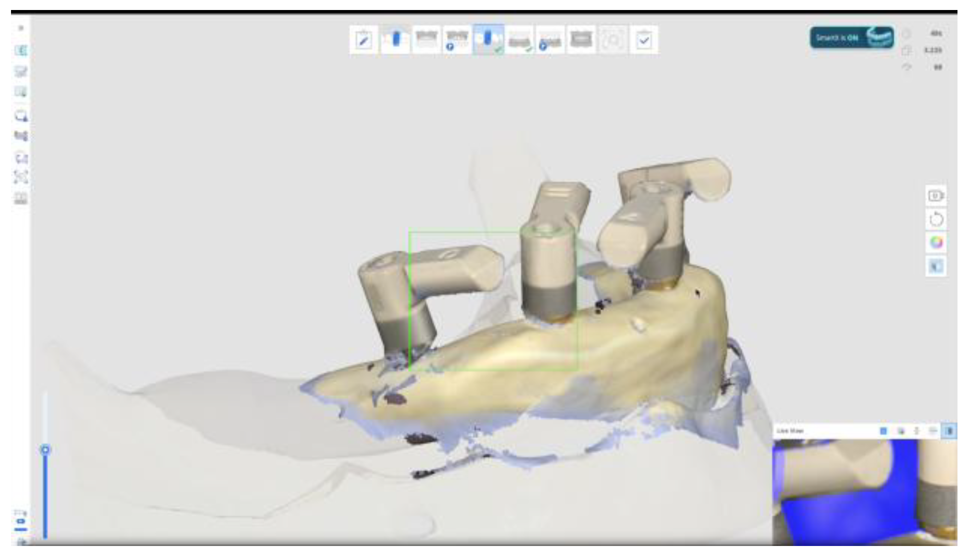The image size is (972, 560).
Task: Click the color wheel display mode icon
Action: 935,243
